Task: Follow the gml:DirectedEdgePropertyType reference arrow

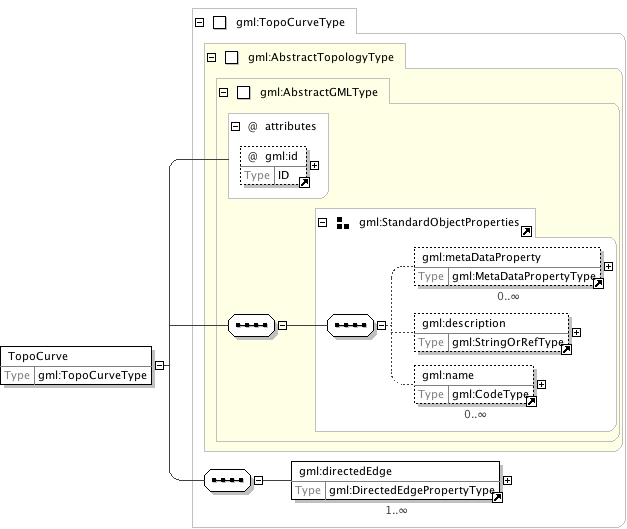Action: 497,497
